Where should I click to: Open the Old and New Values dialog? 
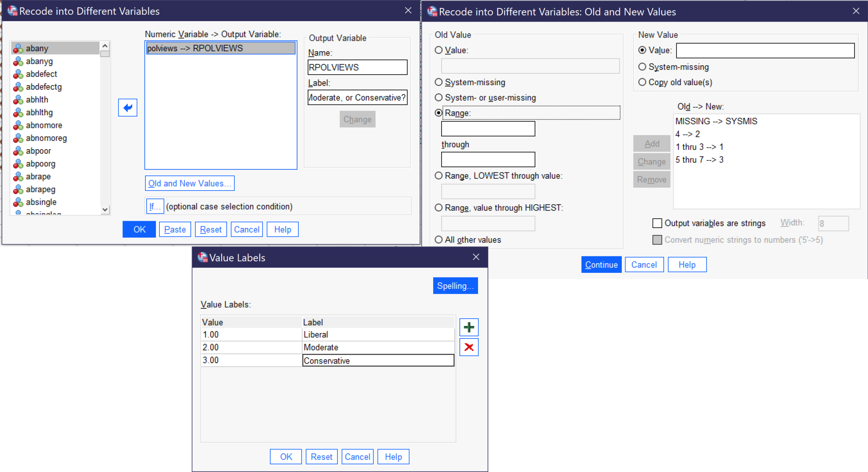189,183
